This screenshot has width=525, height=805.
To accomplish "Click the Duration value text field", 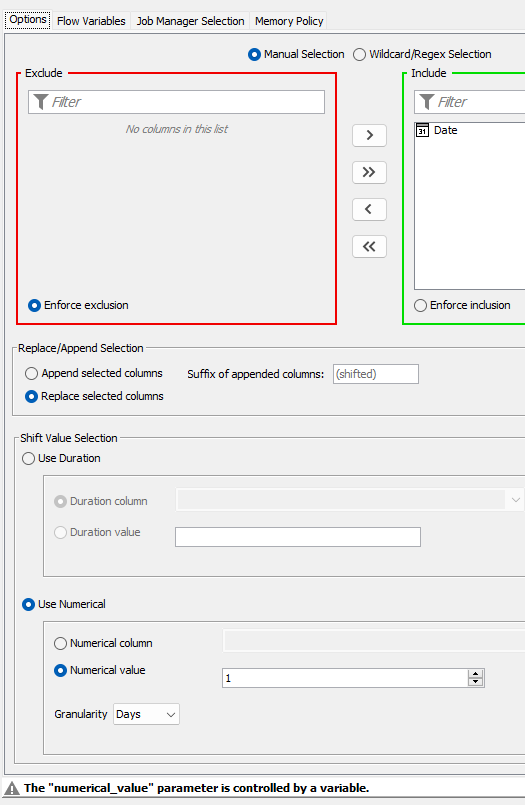I will pyautogui.click(x=298, y=537).
